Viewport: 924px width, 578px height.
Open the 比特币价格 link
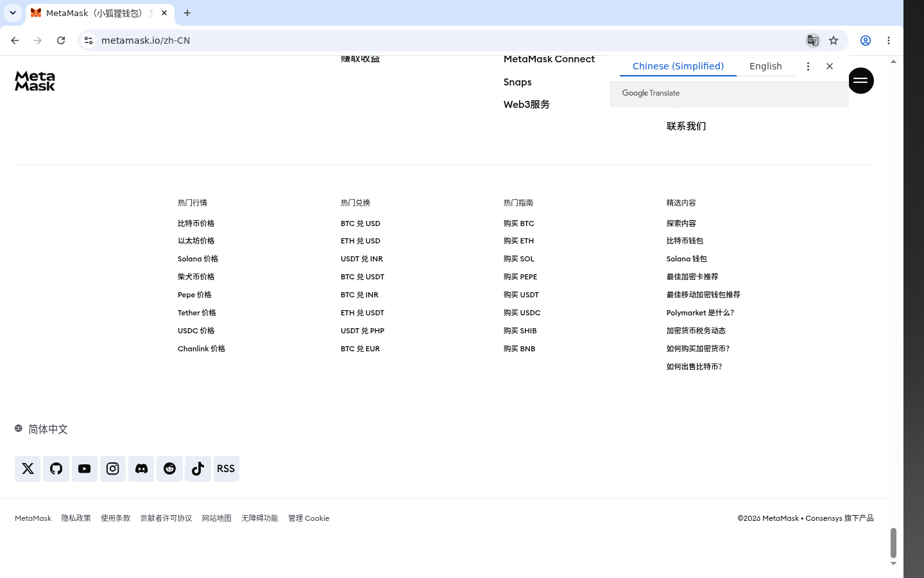[196, 223]
